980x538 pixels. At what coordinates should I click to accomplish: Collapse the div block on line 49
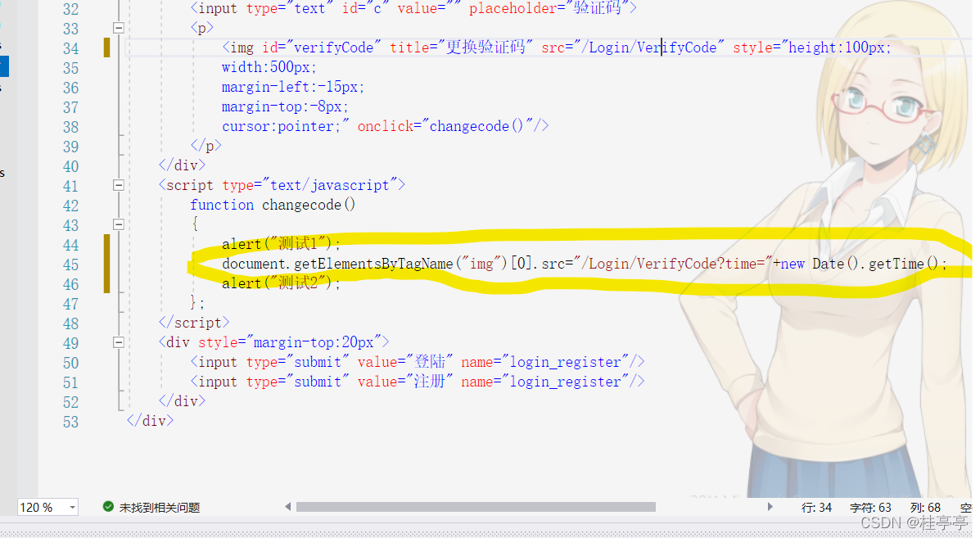118,342
